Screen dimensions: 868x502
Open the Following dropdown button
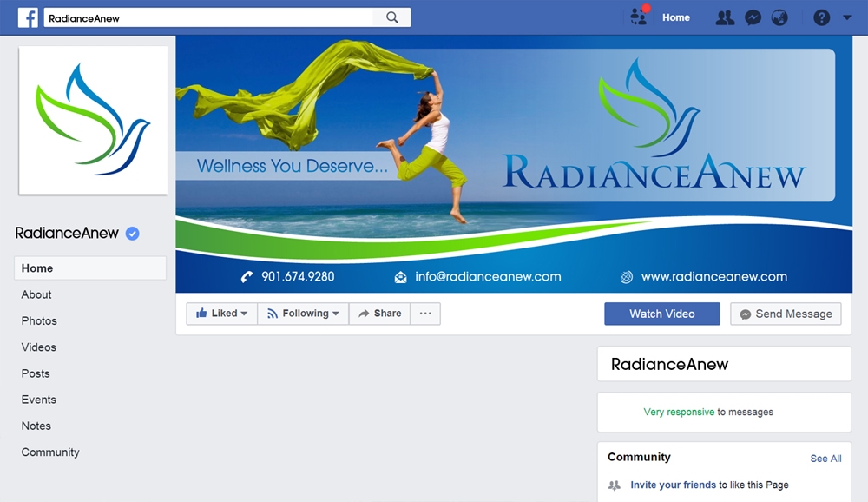point(303,314)
